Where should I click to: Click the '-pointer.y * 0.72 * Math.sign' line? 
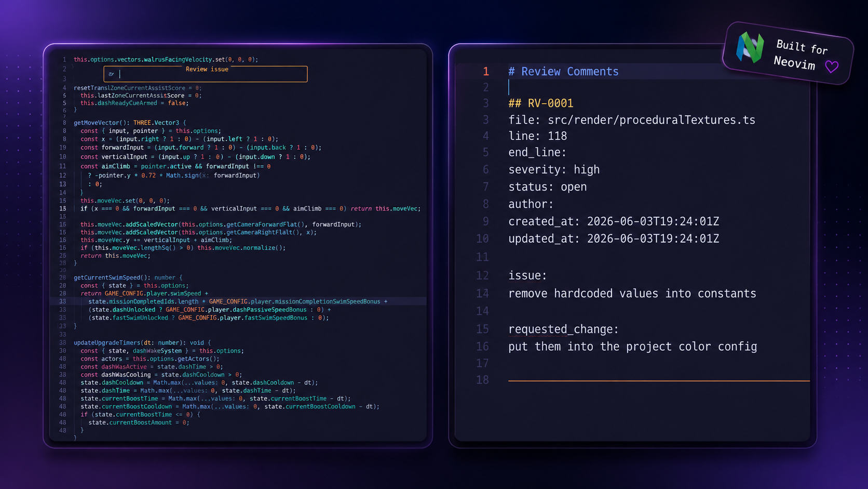point(173,176)
